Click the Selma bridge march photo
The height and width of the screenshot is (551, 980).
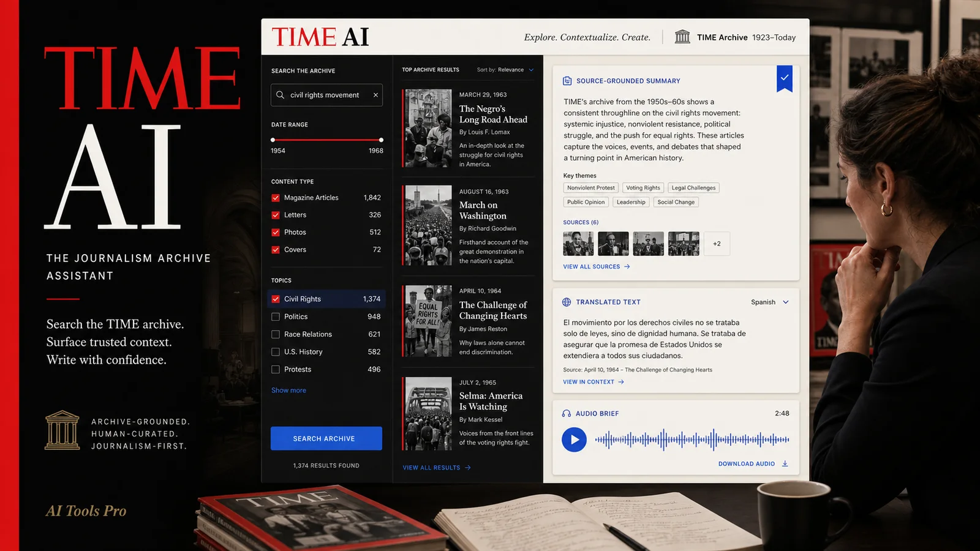[428, 414]
